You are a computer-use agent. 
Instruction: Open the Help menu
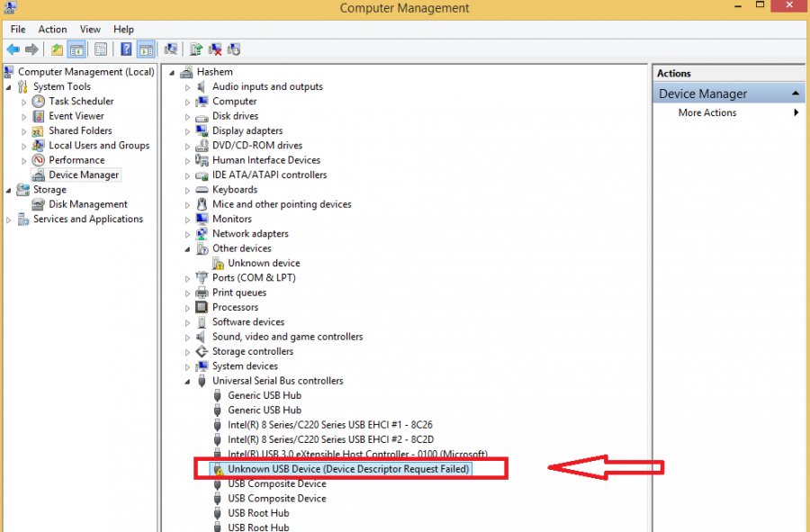[123, 30]
